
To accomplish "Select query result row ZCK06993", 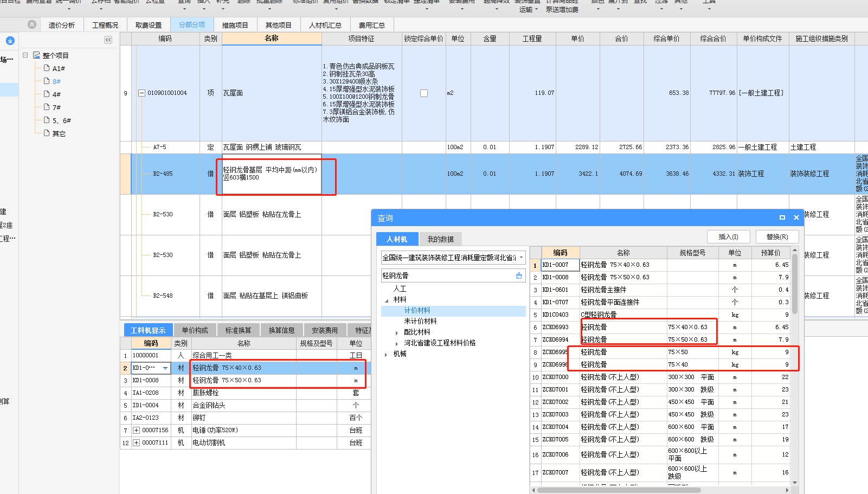I will 660,328.
